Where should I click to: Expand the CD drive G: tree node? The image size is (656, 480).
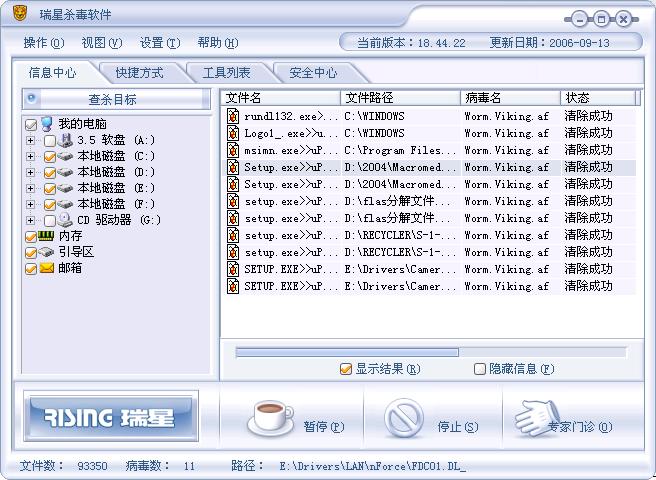coord(30,220)
